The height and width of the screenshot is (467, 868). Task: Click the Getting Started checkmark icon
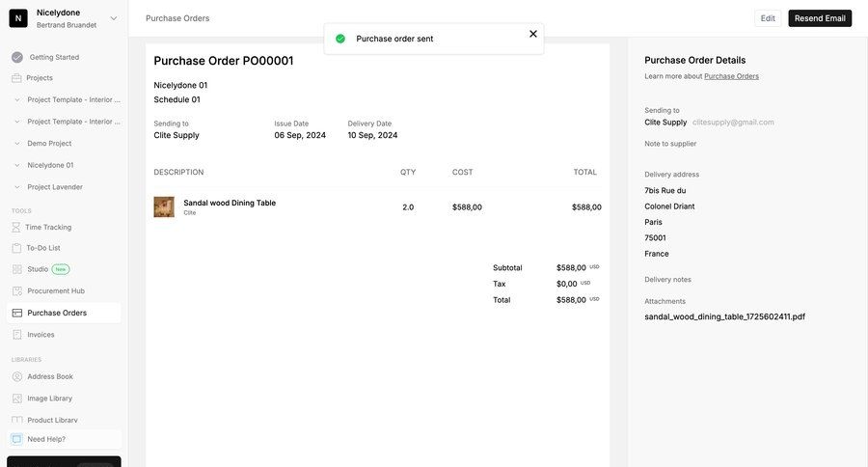point(17,57)
